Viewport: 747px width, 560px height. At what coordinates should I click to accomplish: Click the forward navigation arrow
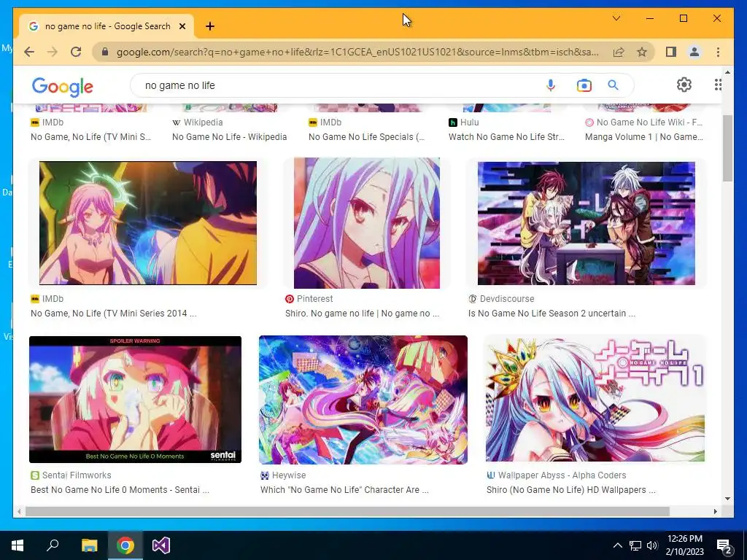click(53, 52)
